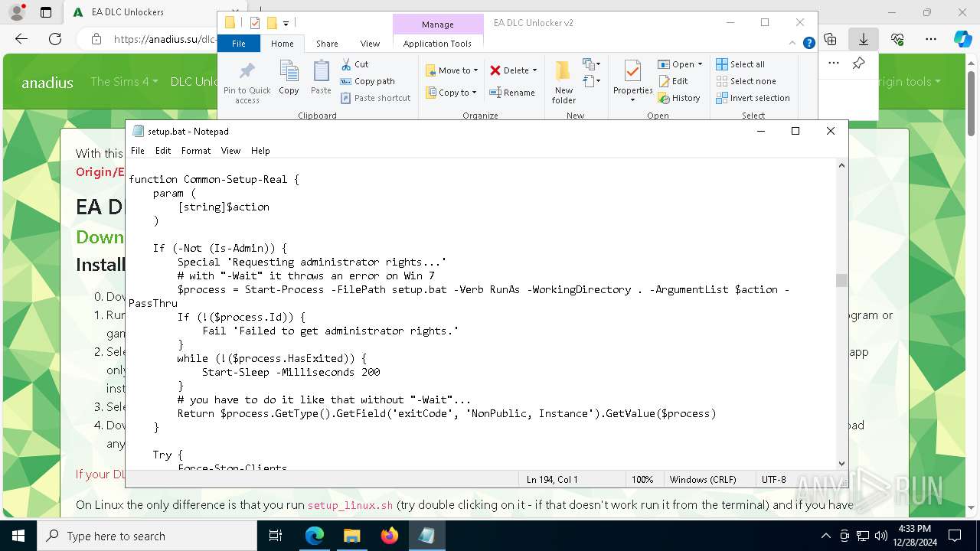Viewport: 980px width, 551px height.
Task: Open Notepad Edit menu
Action: tap(163, 151)
